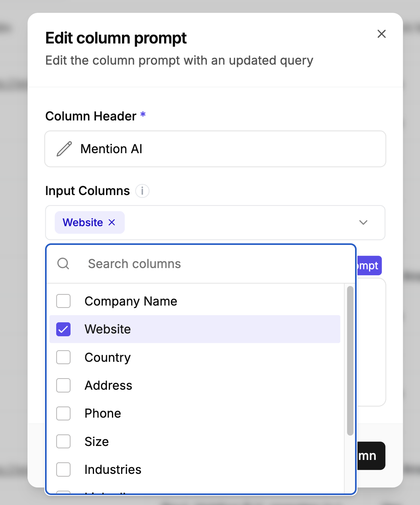Select the Size checkbox

63,442
